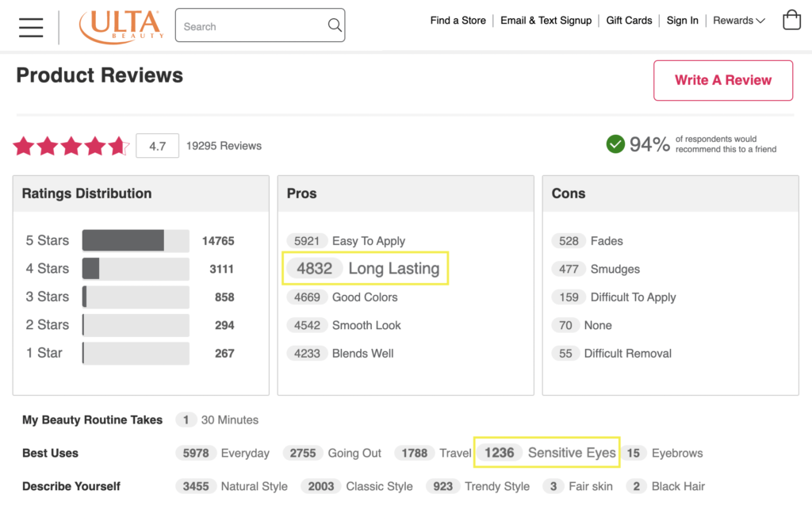Click the 5 Stars rating distribution bar
Image resolution: width=812 pixels, height=521 pixels.
(135, 240)
